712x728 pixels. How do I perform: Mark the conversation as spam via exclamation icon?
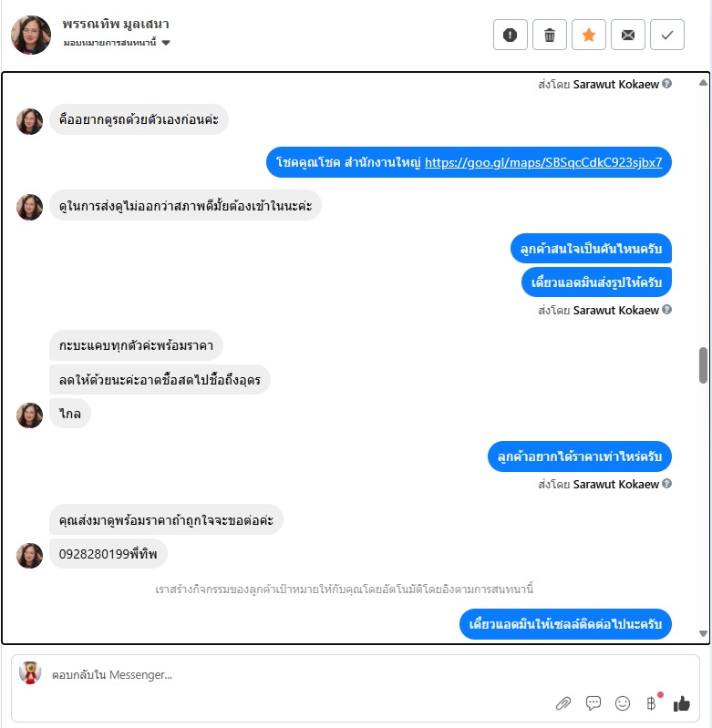click(x=510, y=35)
